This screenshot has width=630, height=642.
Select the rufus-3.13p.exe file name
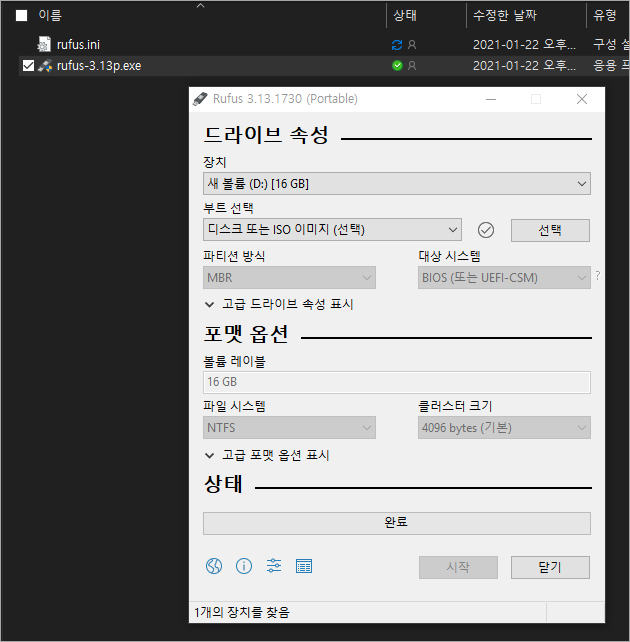[x=99, y=66]
